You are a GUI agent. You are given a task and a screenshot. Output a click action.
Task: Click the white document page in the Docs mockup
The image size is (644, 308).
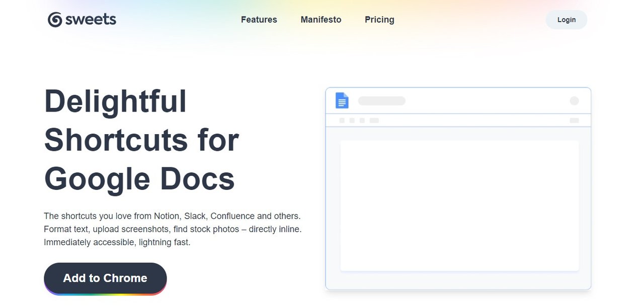459,206
